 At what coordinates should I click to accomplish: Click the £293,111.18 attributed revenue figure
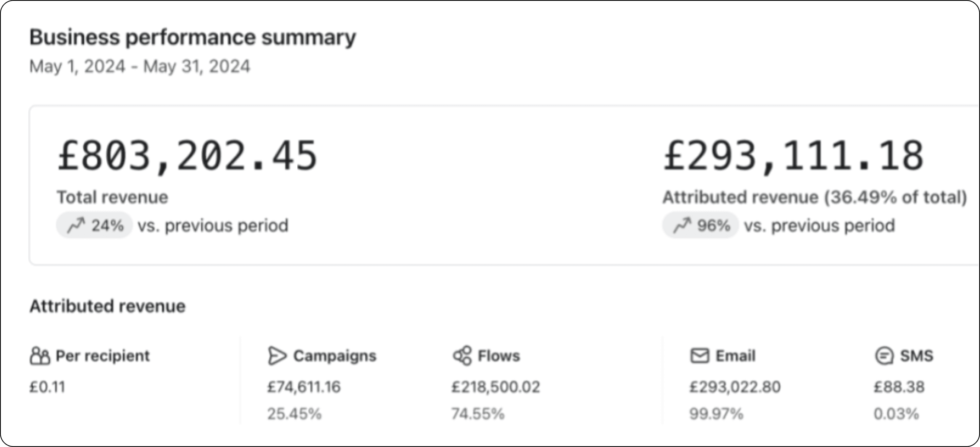click(793, 156)
